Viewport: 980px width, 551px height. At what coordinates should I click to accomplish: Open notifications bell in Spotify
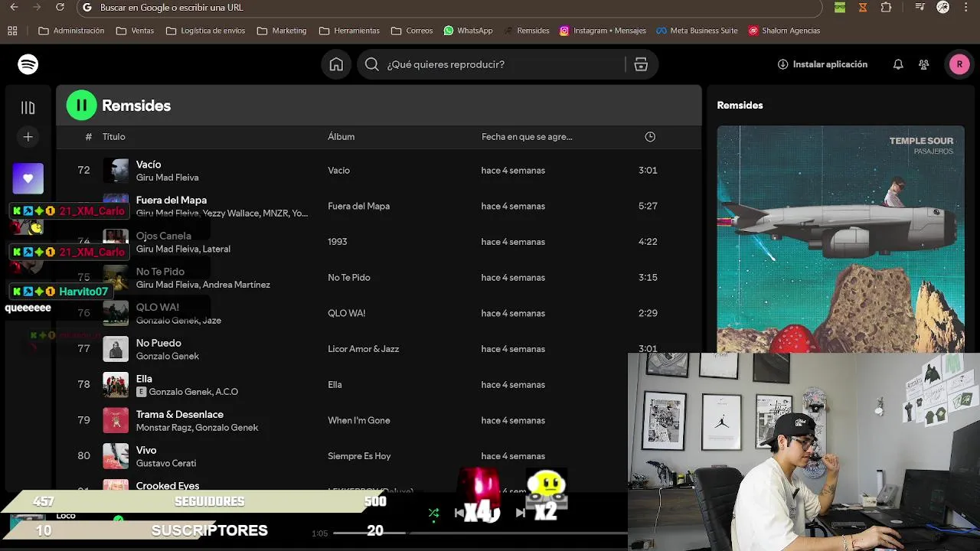[x=898, y=64]
